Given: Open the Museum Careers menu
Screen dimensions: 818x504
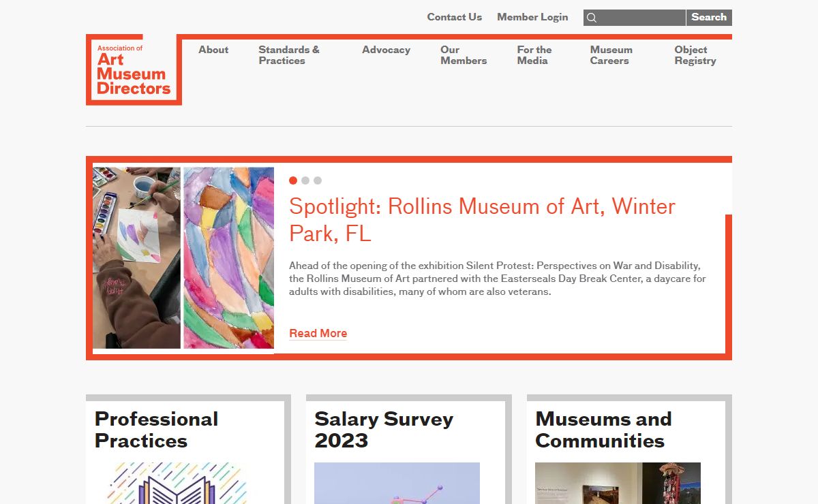Looking at the screenshot, I should 611,55.
